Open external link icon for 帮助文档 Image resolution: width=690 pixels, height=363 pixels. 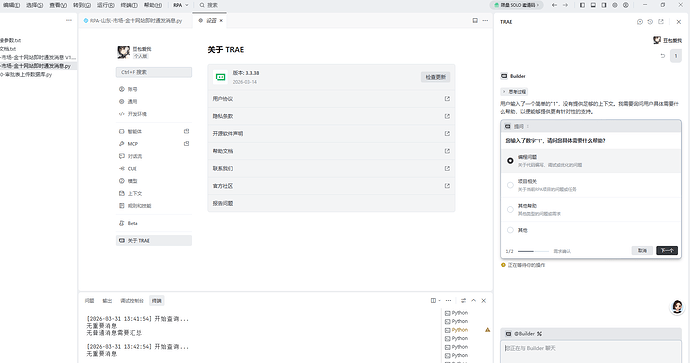coord(447,151)
